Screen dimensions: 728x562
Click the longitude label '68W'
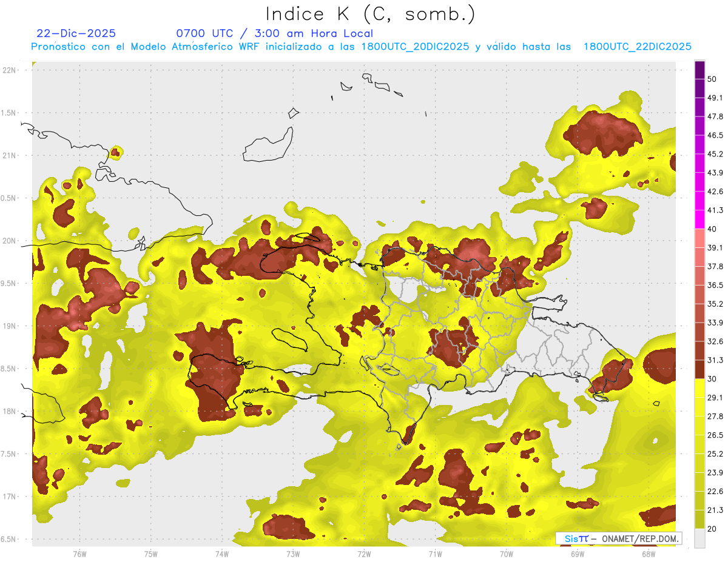(x=649, y=554)
